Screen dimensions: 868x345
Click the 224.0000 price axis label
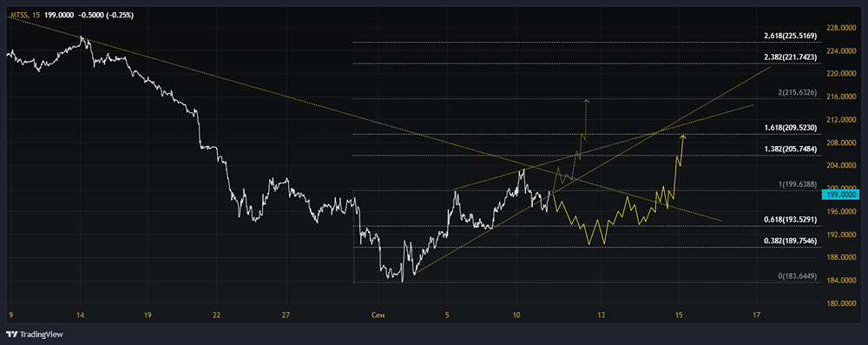pos(841,51)
